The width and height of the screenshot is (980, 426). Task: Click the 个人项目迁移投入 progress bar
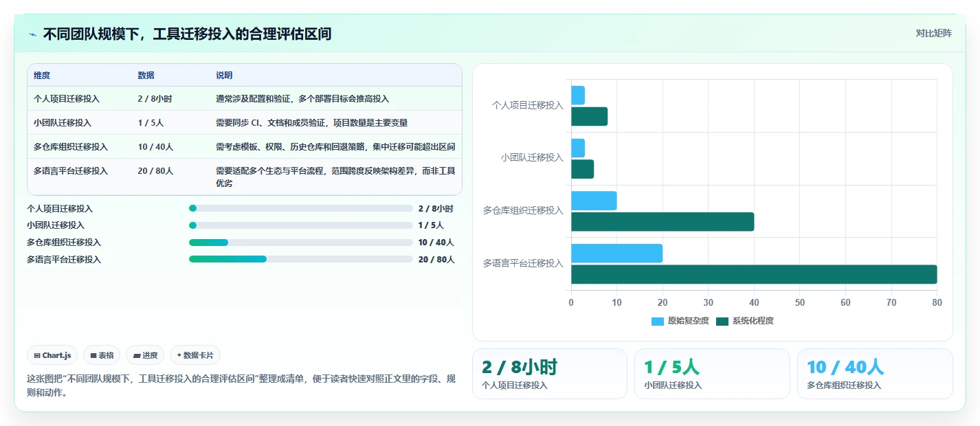click(x=301, y=208)
